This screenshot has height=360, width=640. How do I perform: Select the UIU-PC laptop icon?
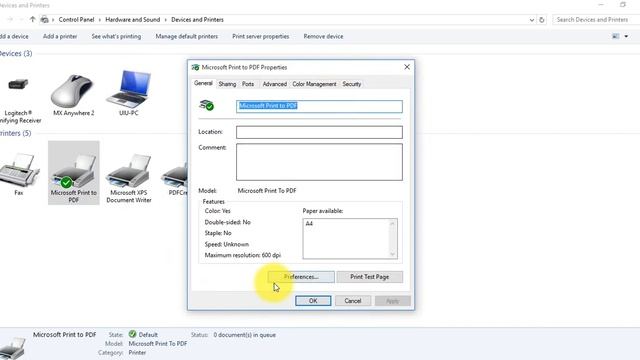click(129, 89)
